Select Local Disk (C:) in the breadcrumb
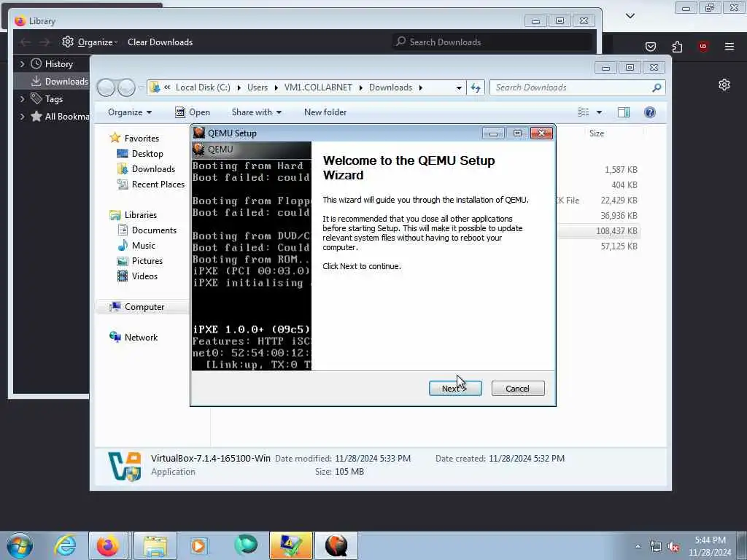This screenshot has width=747, height=560. tap(203, 87)
